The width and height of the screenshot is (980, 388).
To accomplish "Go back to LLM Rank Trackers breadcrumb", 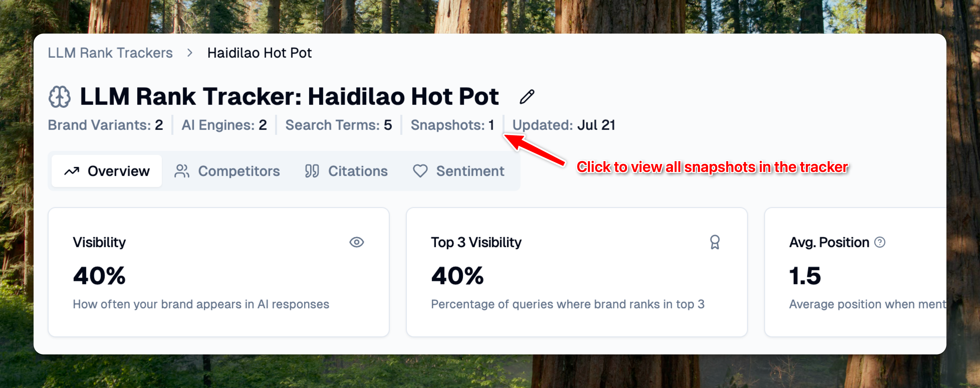I will (110, 53).
